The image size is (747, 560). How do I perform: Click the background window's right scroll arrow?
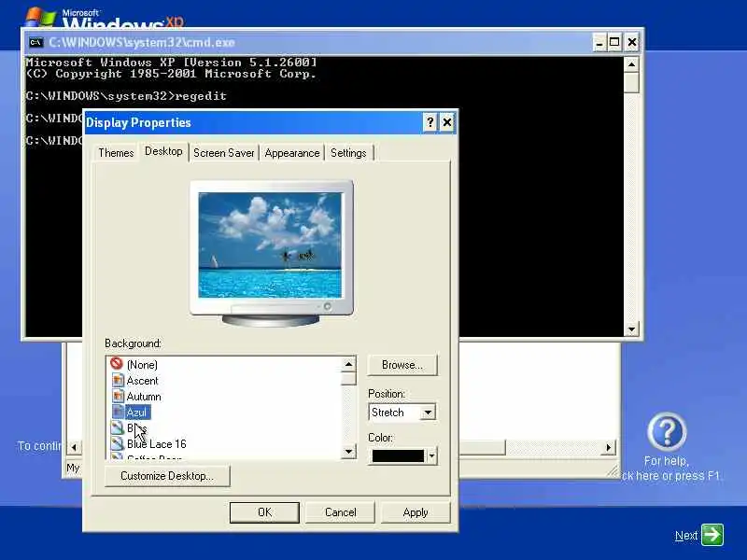(609, 448)
